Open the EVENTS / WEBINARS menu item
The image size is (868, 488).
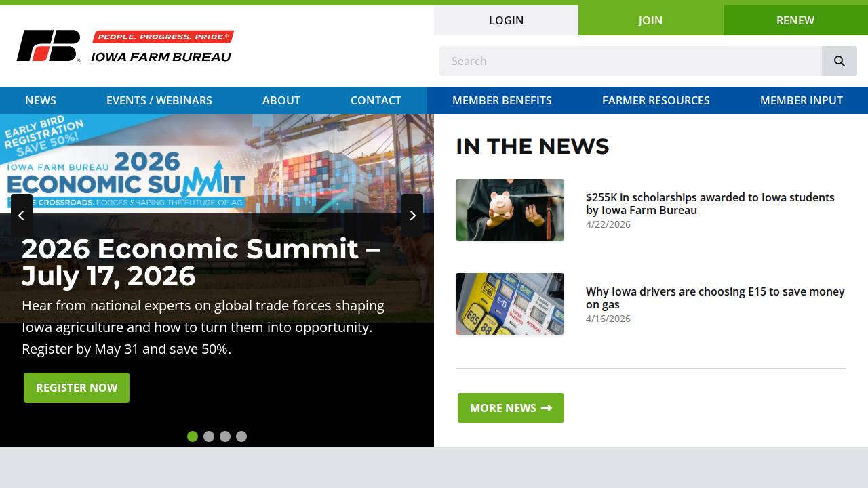[159, 100]
